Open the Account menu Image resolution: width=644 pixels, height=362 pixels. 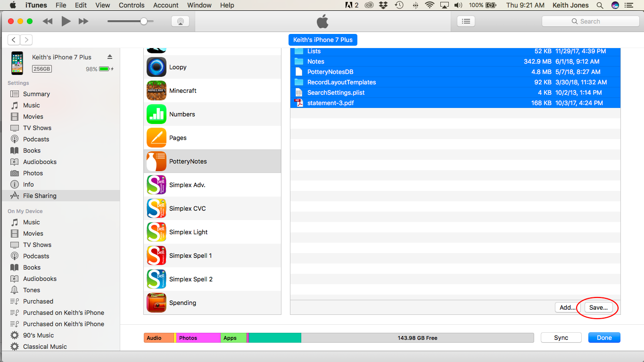166,5
